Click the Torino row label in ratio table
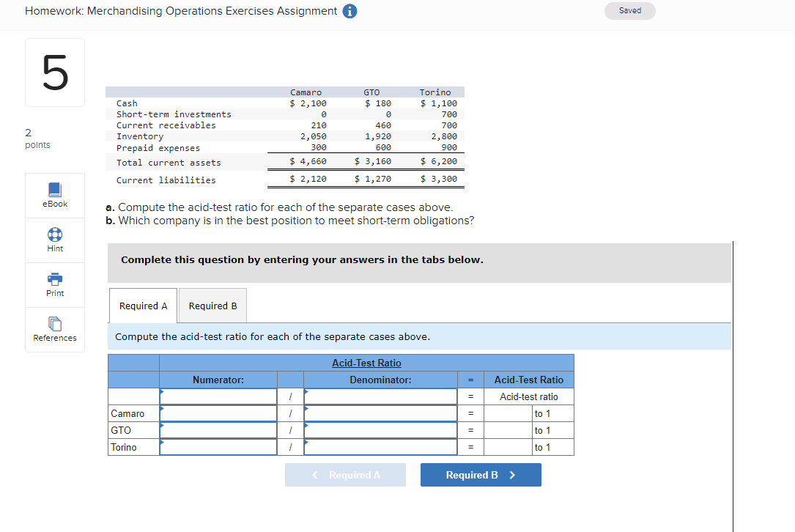795x532 pixels. coord(124,447)
